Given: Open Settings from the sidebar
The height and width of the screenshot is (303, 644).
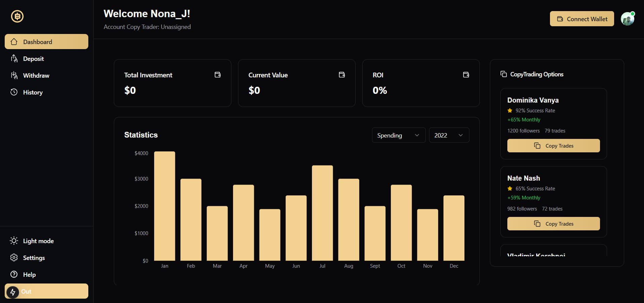Looking at the screenshot, I should point(46,258).
